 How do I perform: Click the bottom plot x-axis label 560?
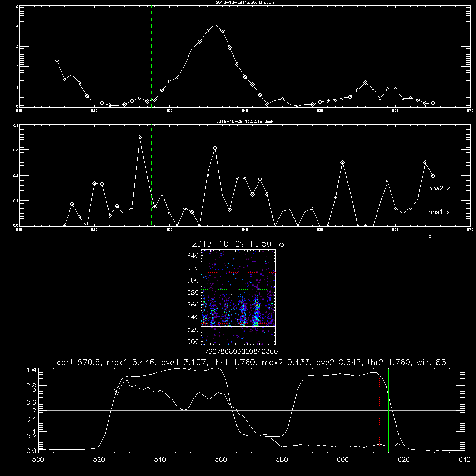[221, 460]
